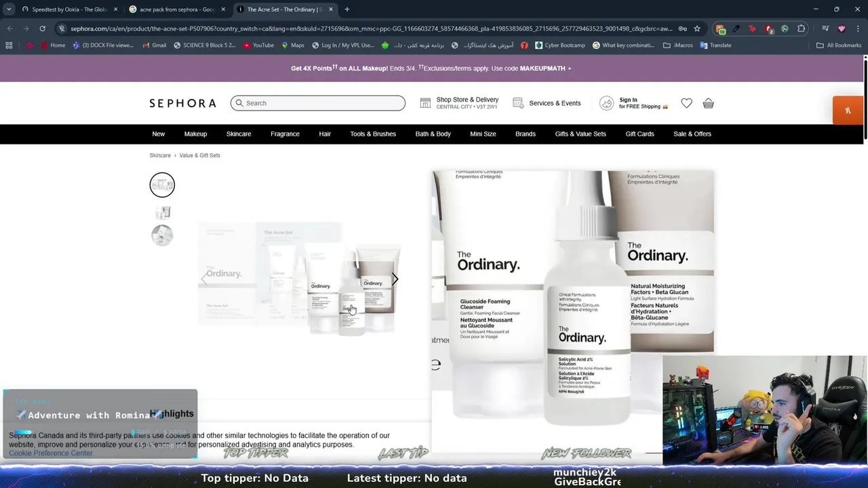Click the password key icon in address bar
Viewport: 868px width, 488px height.
pos(682,28)
